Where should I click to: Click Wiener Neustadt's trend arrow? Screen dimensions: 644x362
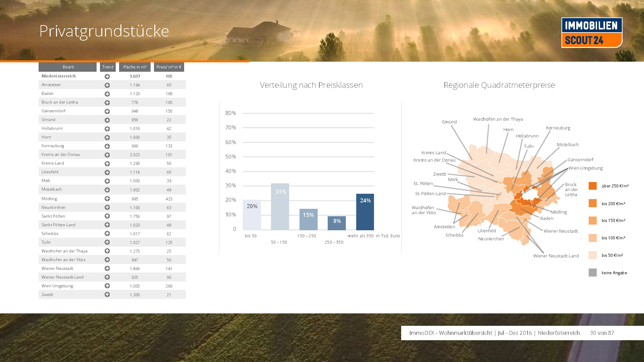pyautogui.click(x=107, y=268)
